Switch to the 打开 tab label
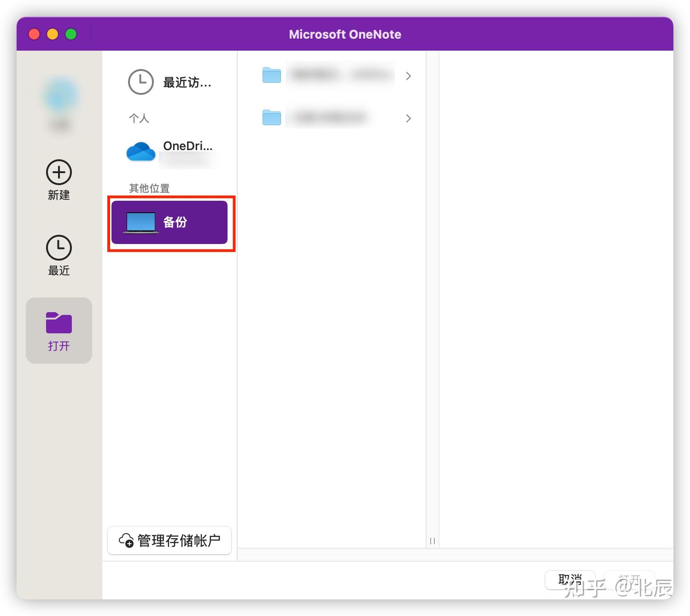Image resolution: width=690 pixels, height=616 pixels. click(x=59, y=346)
